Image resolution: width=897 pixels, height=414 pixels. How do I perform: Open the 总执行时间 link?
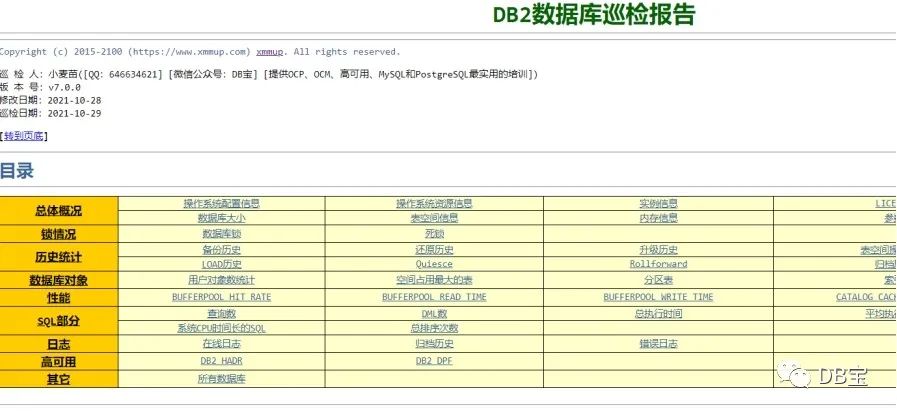tap(658, 314)
